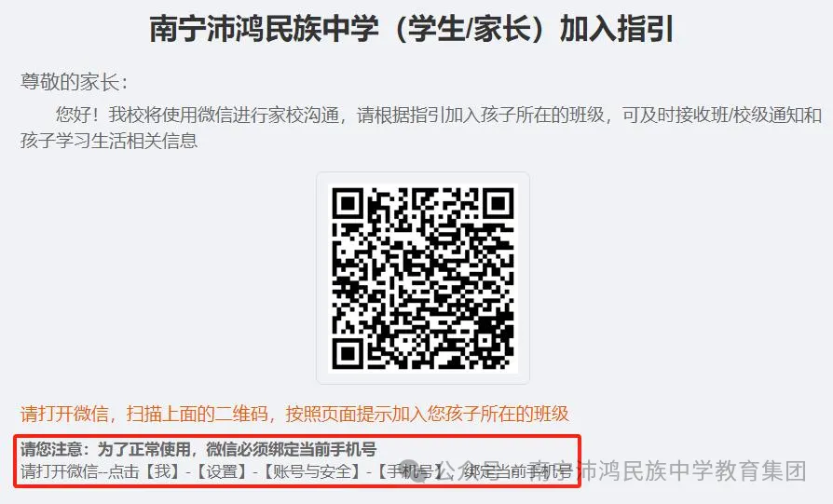Click the text 请打开微信--点击 in the red box
This screenshot has height=504, width=833.
click(80, 471)
